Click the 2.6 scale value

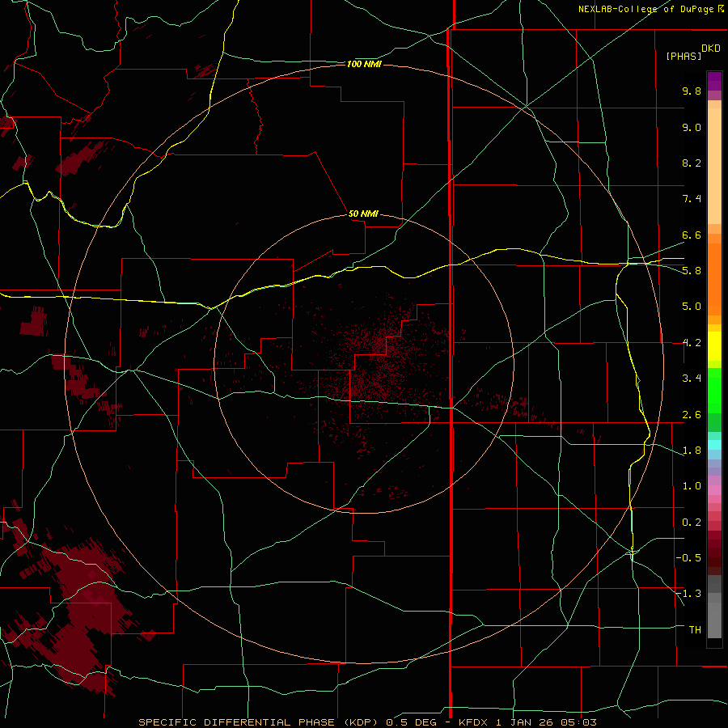(x=692, y=415)
